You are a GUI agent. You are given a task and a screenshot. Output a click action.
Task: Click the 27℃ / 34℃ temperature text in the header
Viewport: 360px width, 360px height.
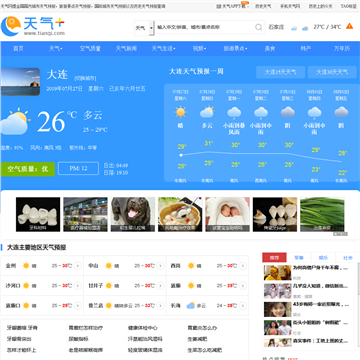[327, 27]
